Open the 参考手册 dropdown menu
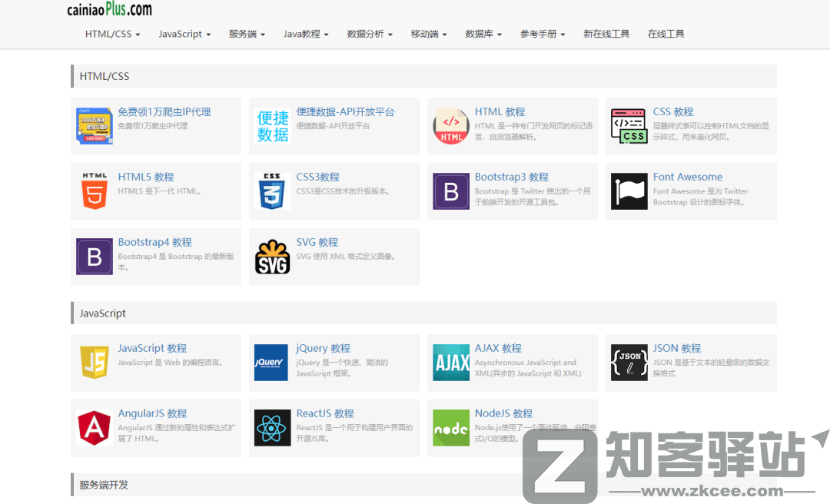 click(x=542, y=34)
